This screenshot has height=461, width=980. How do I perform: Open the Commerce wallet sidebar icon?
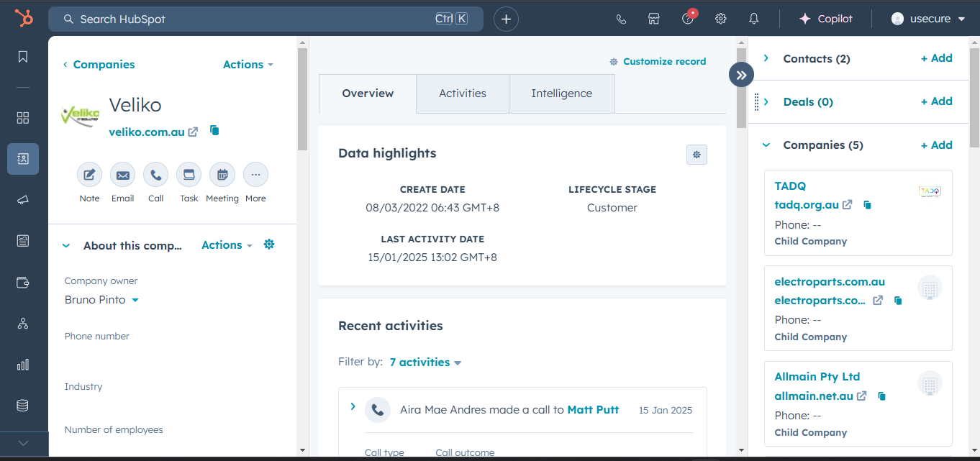[23, 282]
